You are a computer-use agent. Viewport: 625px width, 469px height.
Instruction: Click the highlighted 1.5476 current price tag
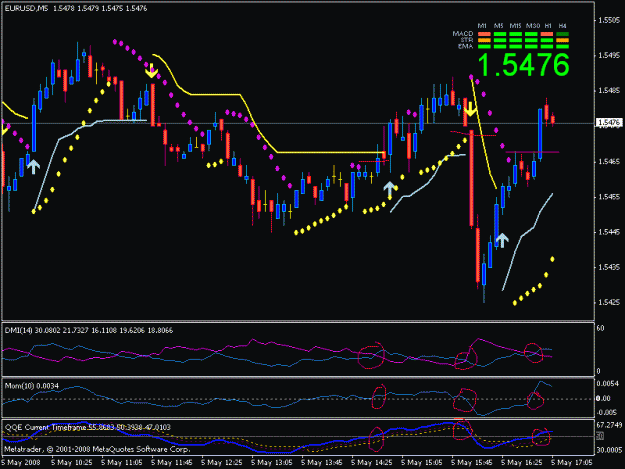(x=609, y=123)
